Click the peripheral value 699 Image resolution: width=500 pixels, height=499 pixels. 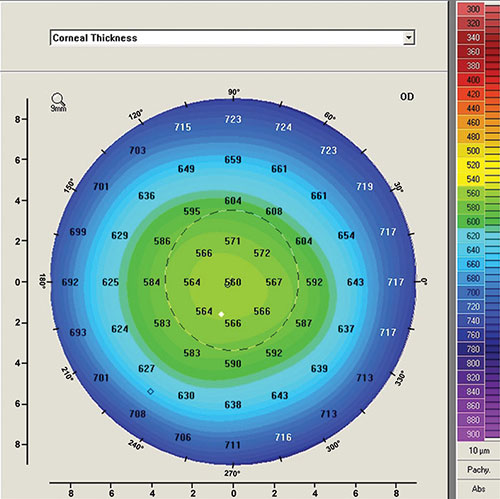click(78, 232)
